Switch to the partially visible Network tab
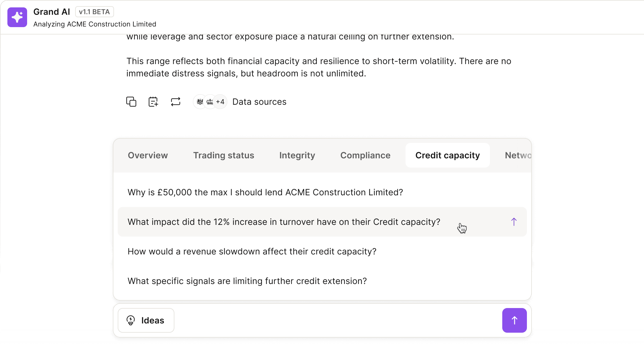 (x=518, y=155)
